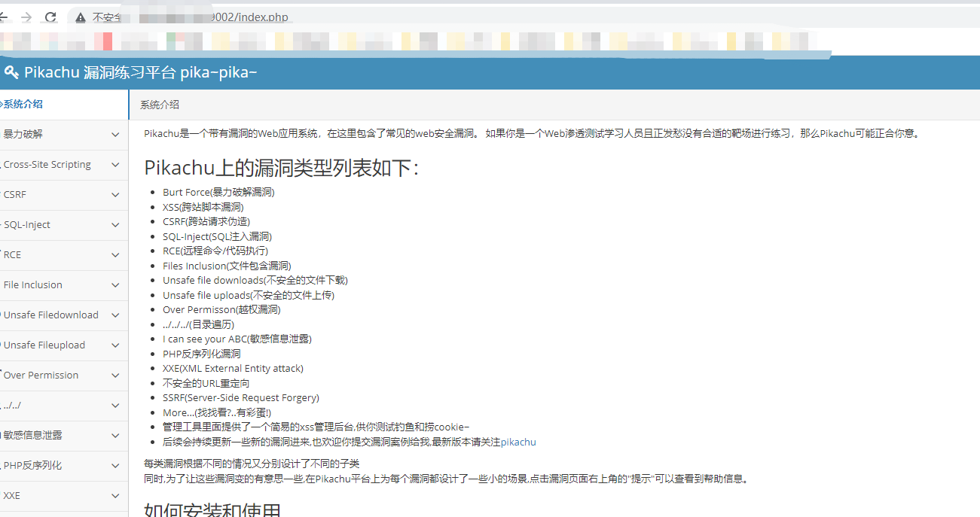Follow the pikachu link at list end

click(518, 442)
